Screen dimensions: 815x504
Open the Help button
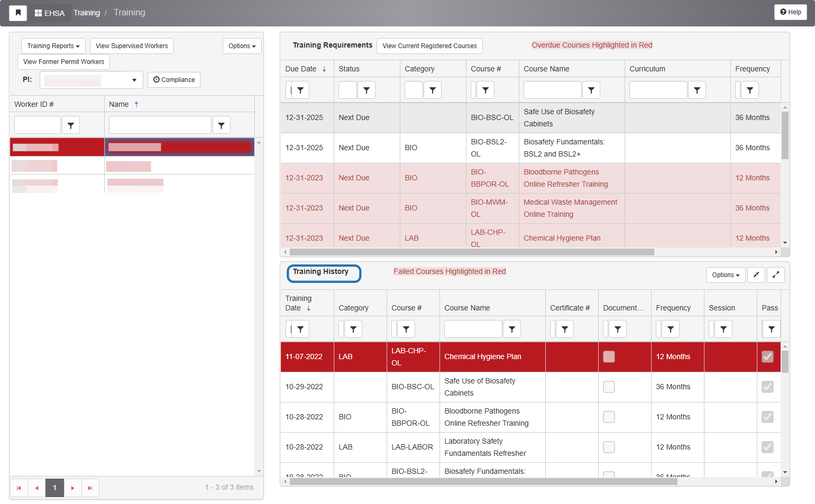(791, 12)
